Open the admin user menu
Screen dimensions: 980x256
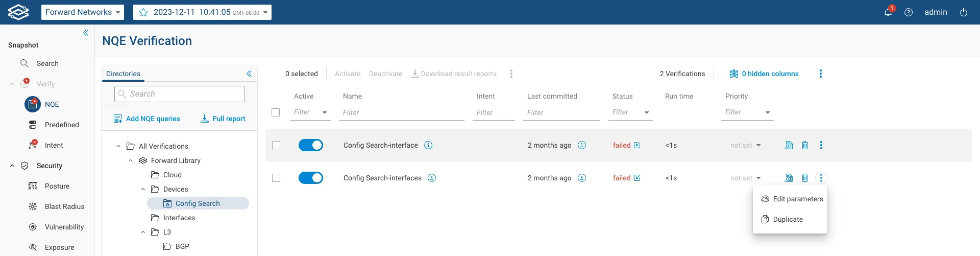pyautogui.click(x=936, y=12)
